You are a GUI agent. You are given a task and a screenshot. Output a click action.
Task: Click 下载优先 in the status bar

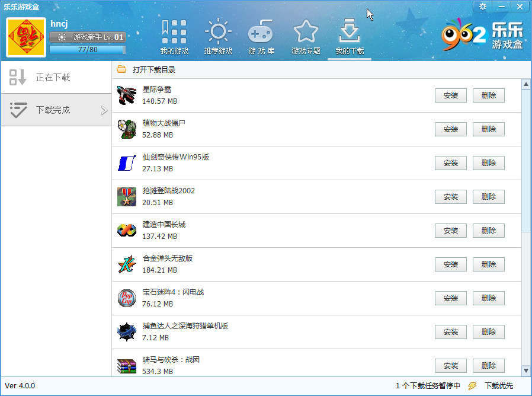499,386
